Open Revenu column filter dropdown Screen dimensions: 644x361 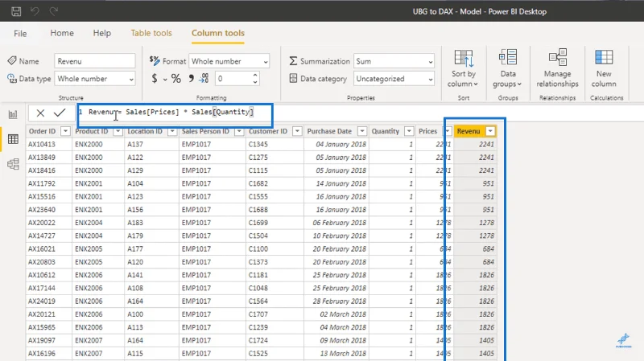pyautogui.click(x=490, y=131)
